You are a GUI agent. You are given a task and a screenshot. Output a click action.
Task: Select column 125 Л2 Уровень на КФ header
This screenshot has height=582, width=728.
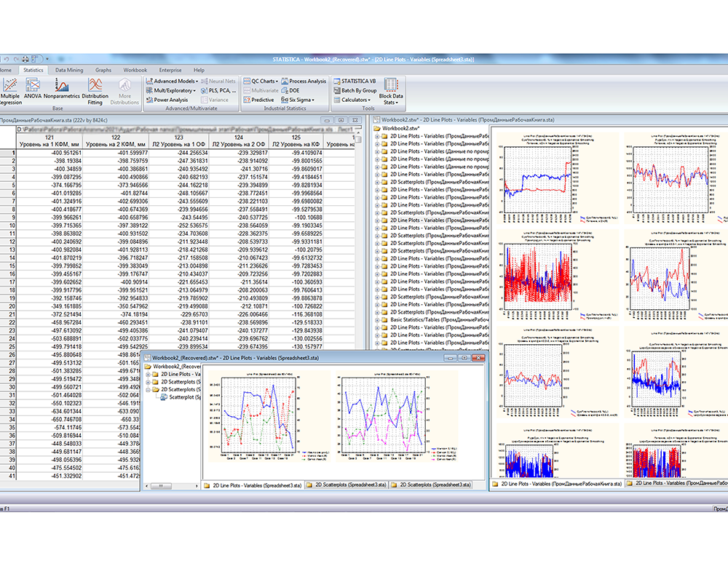296,141
